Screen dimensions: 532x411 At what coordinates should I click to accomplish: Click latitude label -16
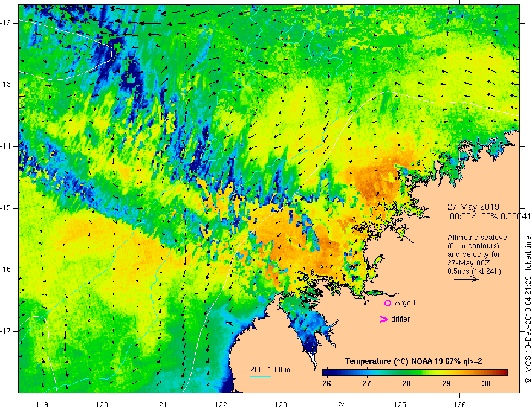tap(7, 270)
